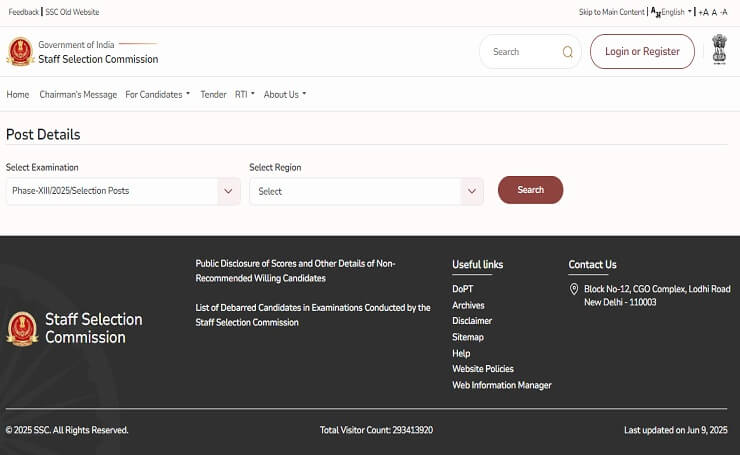Image resolution: width=740 pixels, height=455 pixels.
Task: Click the Useful links heading
Action: click(478, 264)
